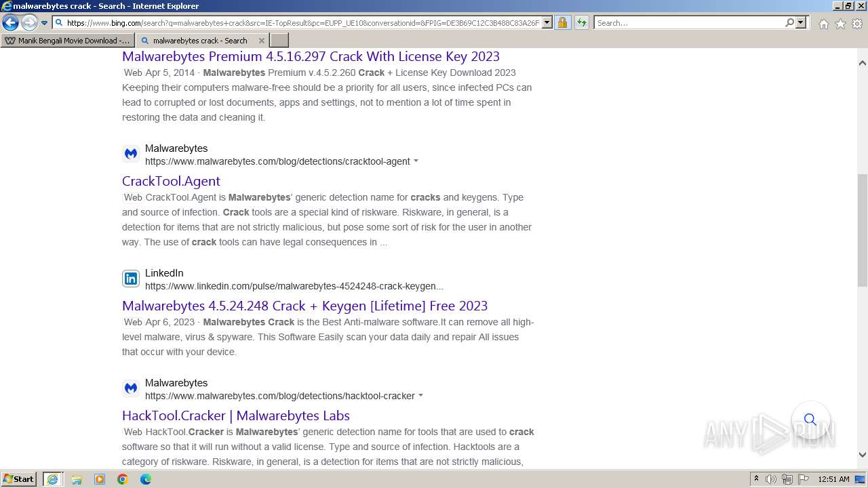Refresh the page with the reload icon
Image resolution: width=868 pixels, height=488 pixels.
tap(582, 22)
